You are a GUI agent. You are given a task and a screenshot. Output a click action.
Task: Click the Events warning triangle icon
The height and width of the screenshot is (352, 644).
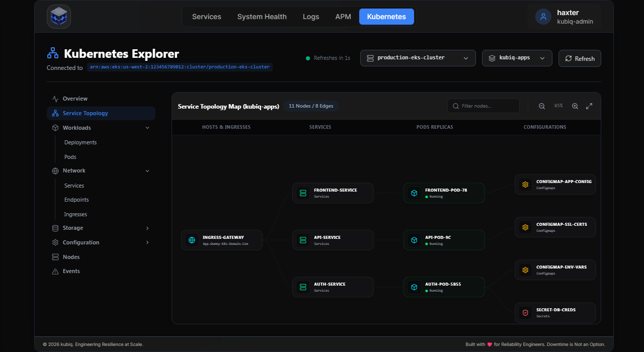coord(55,272)
